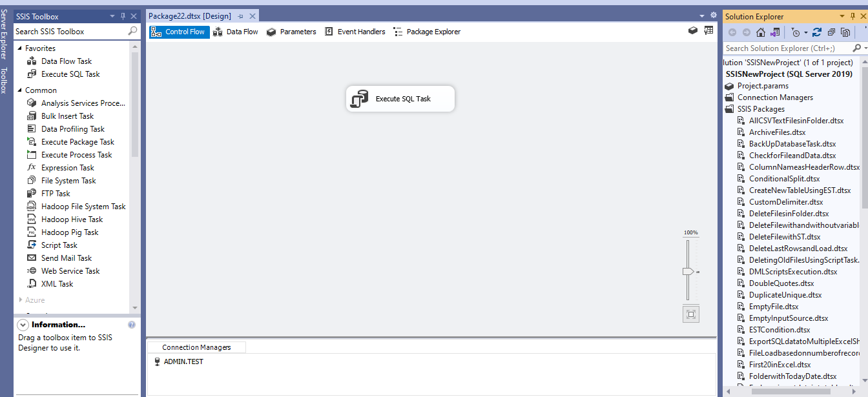
Task: Select the Hadoop File System Task icon
Action: coord(32,207)
